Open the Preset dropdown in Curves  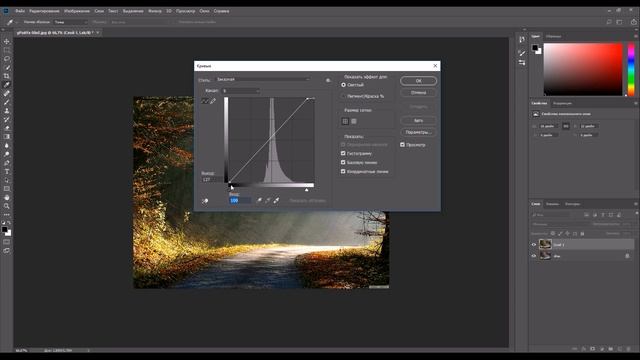point(262,80)
